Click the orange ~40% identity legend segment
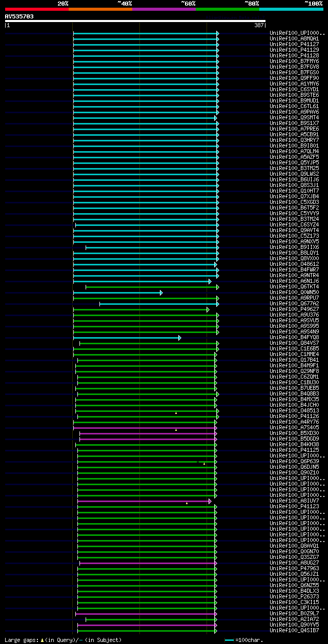The image size is (328, 644). point(100,9)
